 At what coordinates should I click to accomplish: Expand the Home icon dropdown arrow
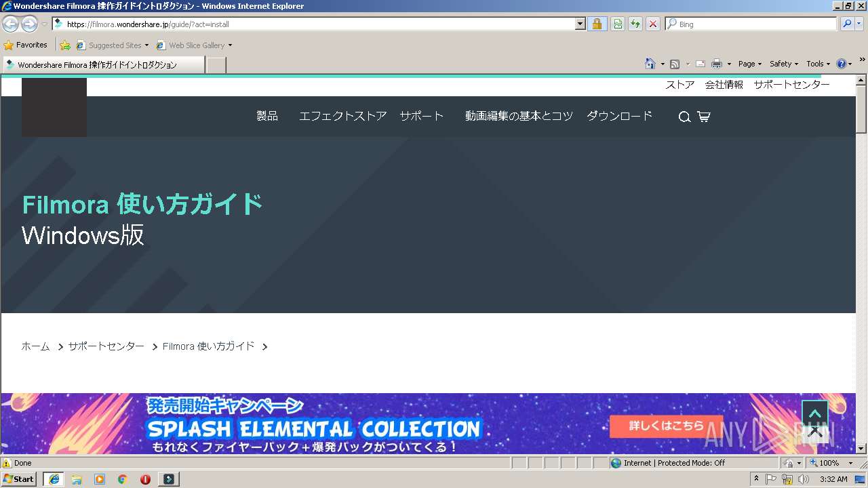point(663,64)
